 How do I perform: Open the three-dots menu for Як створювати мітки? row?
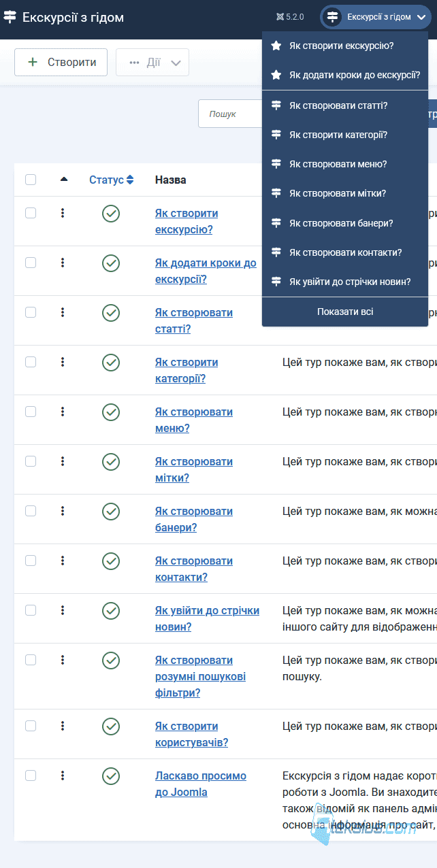tap(63, 461)
